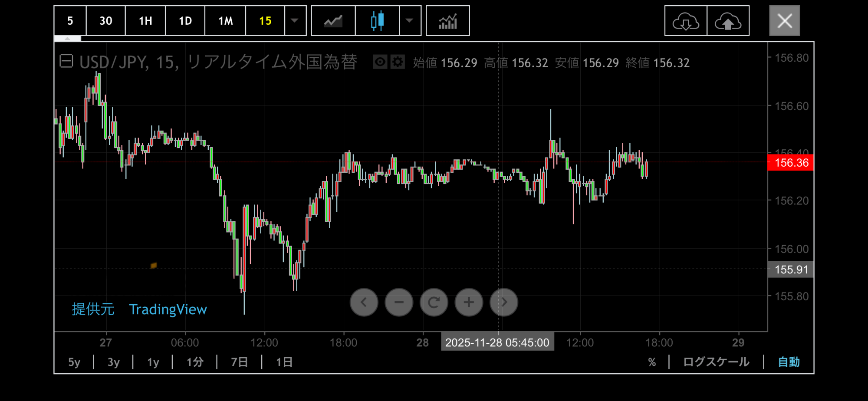
Task: Toggle auto scale (自動)
Action: coord(789,362)
